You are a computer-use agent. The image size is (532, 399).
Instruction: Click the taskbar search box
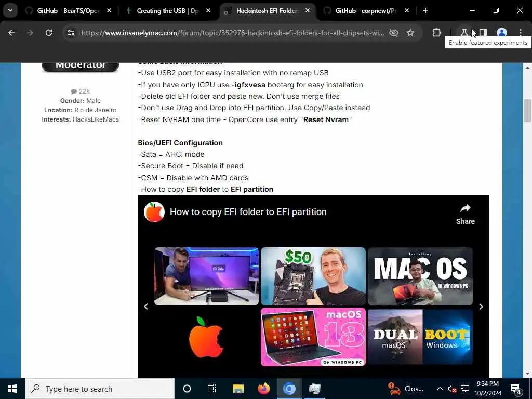100,389
